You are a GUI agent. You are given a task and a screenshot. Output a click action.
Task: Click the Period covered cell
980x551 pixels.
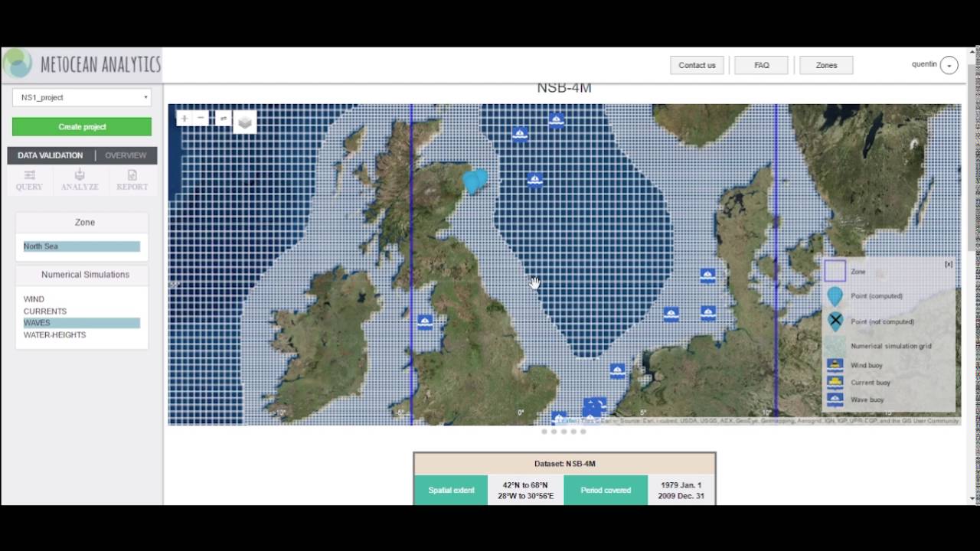[606, 490]
